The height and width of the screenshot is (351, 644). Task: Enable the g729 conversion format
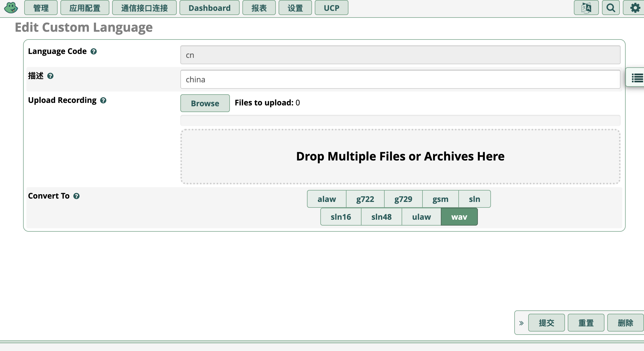click(x=403, y=199)
